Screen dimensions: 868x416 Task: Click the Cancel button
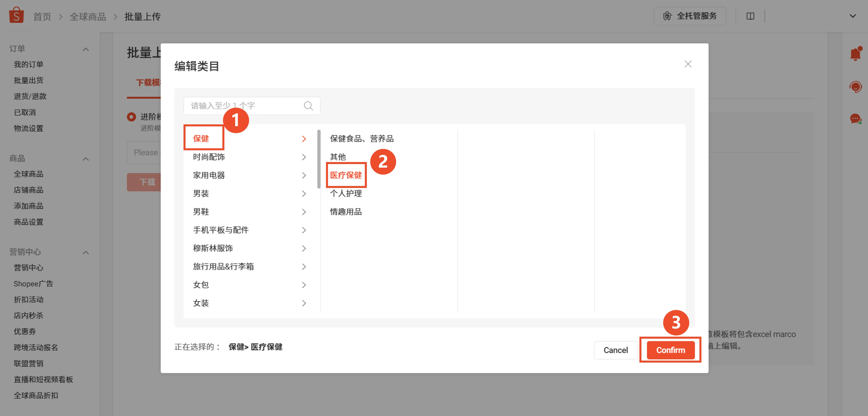click(616, 350)
